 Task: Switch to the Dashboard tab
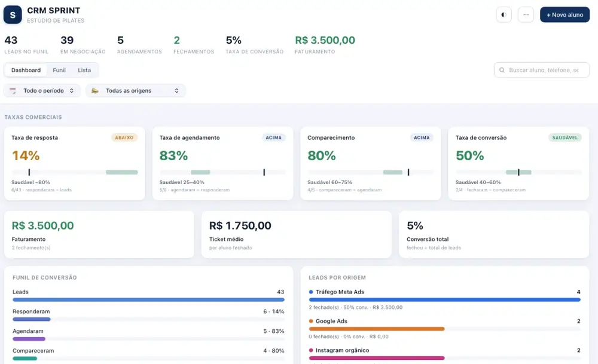[26, 70]
